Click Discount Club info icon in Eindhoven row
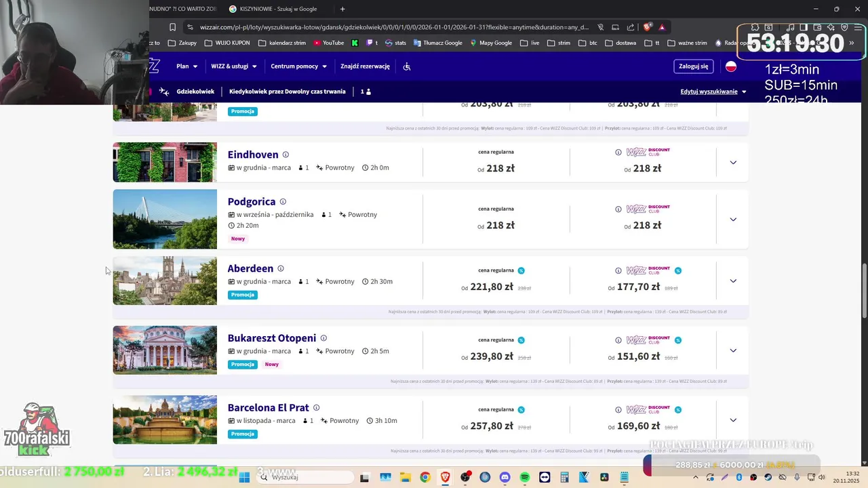 [618, 152]
